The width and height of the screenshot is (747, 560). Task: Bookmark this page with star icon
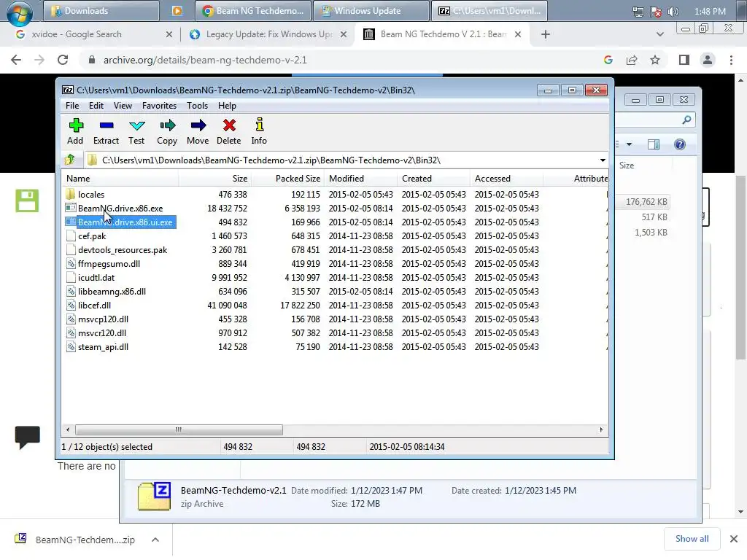click(655, 60)
